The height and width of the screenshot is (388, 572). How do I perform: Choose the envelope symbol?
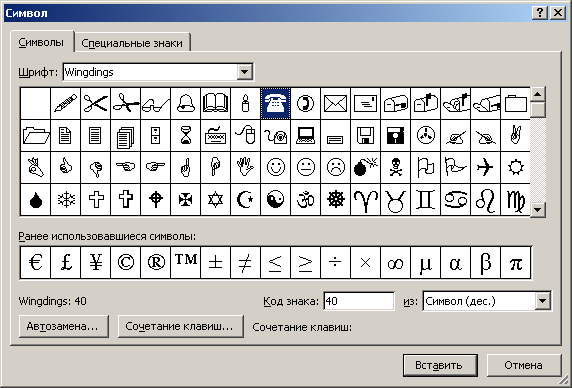335,104
